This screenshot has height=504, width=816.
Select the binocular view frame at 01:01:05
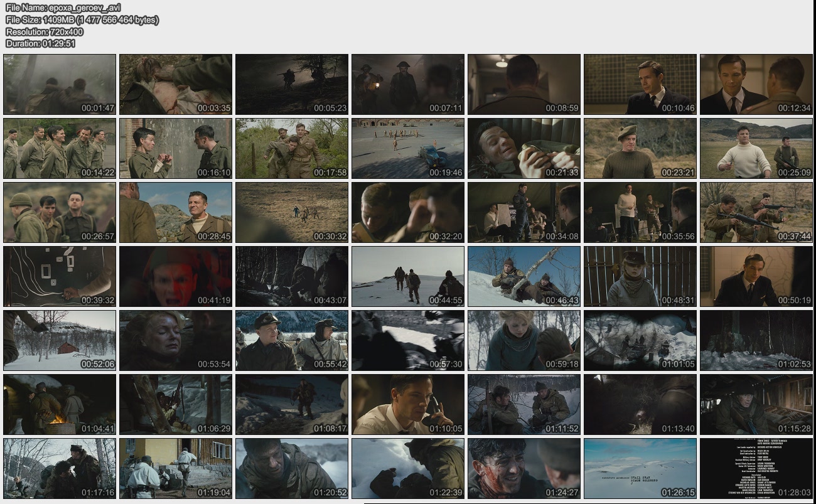(640, 340)
